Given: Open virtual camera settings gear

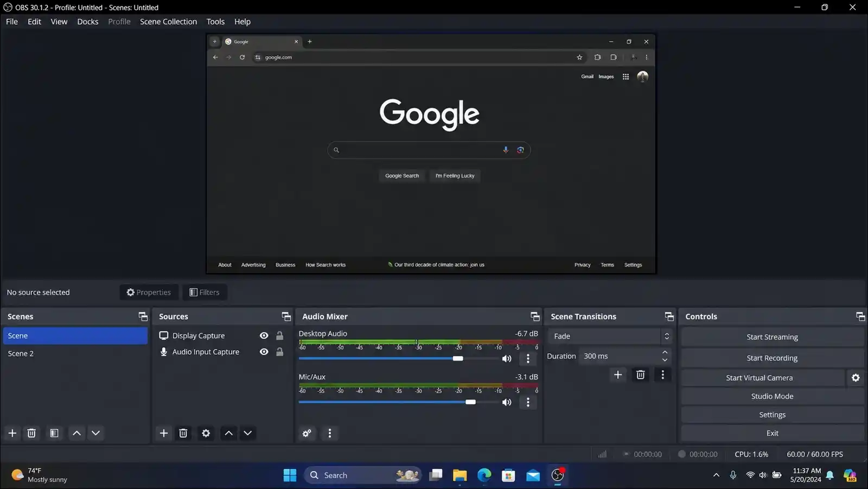Looking at the screenshot, I should pyautogui.click(x=856, y=378).
